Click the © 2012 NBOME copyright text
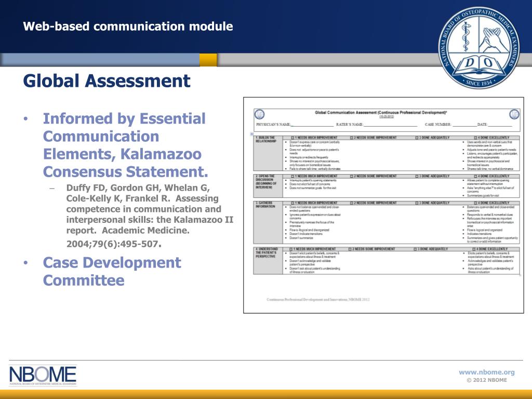532x399 pixels. [487, 380]
